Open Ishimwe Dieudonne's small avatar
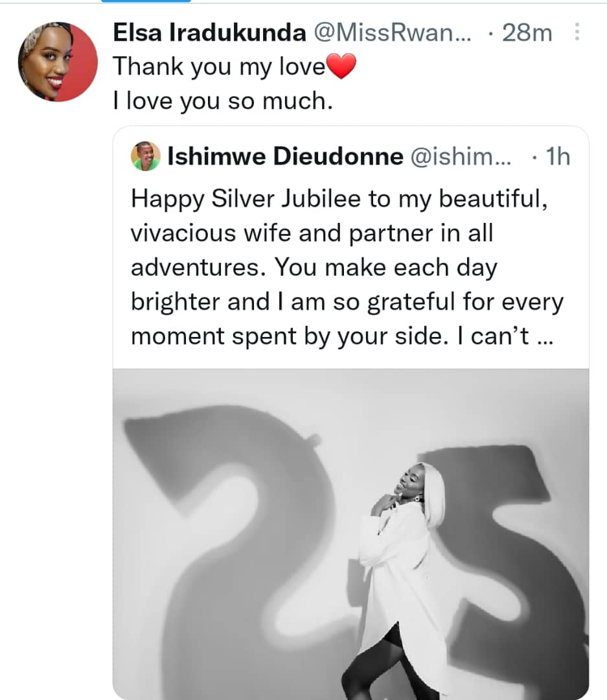Screen dimensions: 607x700 [146, 157]
